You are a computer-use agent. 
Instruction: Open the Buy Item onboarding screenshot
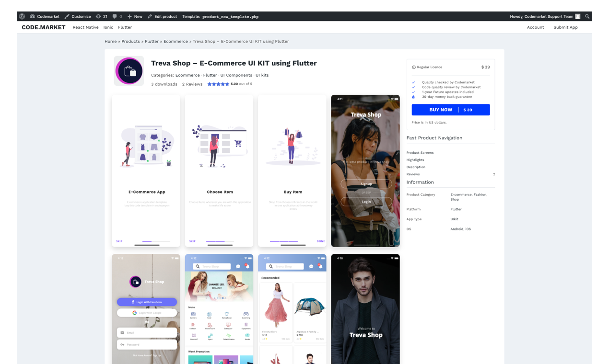[293, 171]
